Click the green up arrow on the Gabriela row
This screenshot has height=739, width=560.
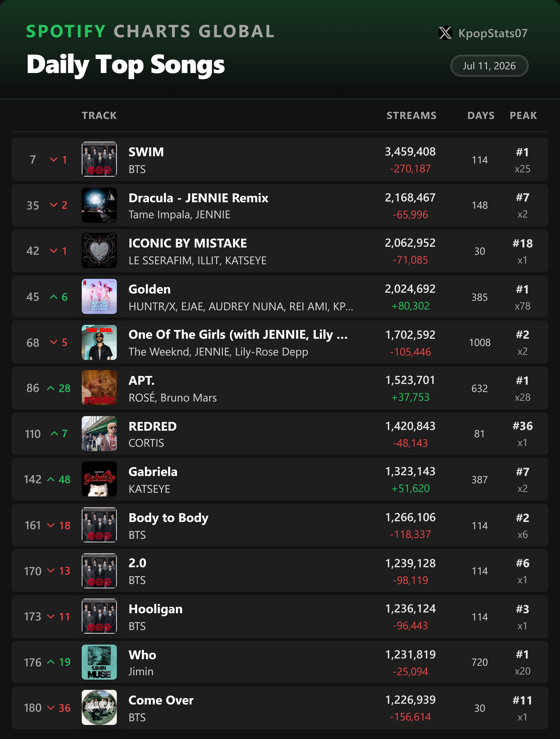pos(51,479)
